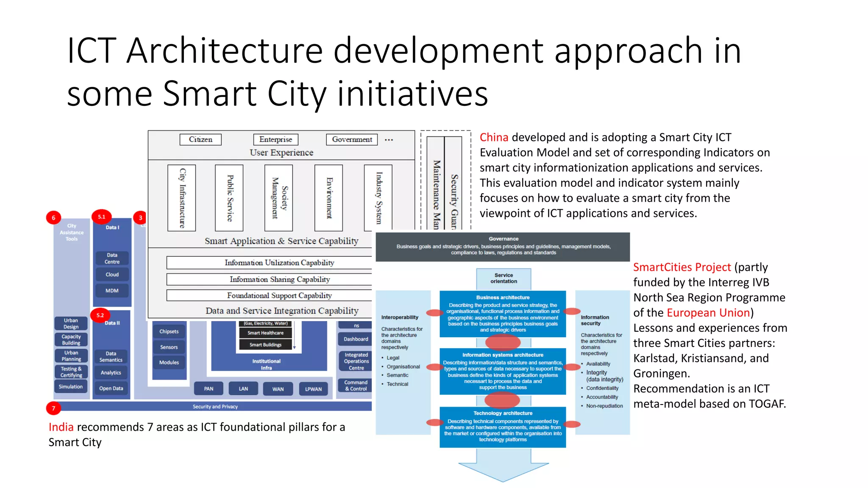The height and width of the screenshot is (488, 868).
Task: Click the Smart Healthcare block
Action: 266,333
